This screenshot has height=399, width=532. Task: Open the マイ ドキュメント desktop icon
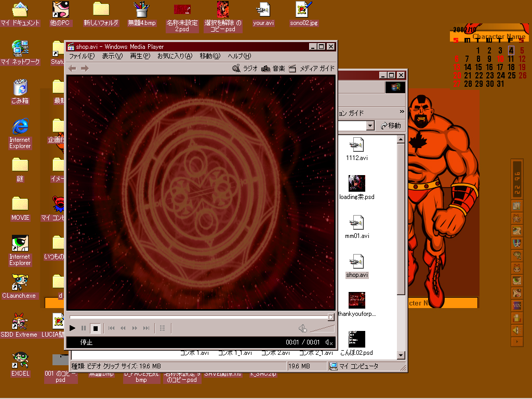[20, 14]
